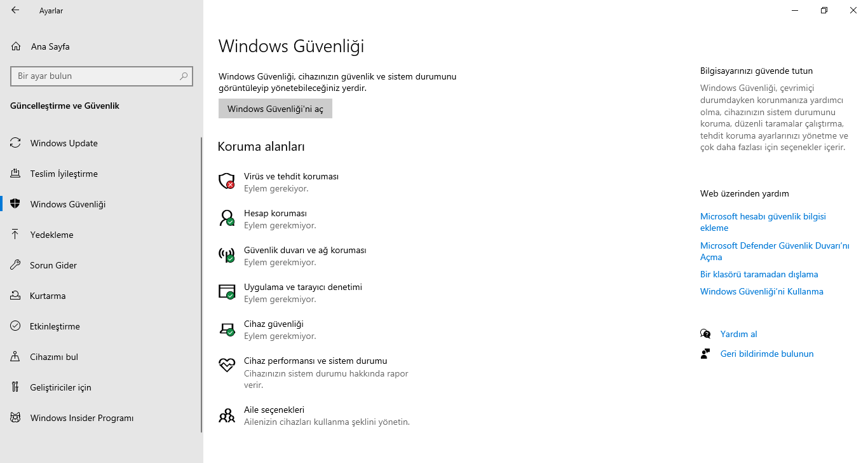Viewport: 868px width, 463px height.
Task: Click the Uygulama ve tarayıcı denetimi icon
Action: tap(227, 292)
